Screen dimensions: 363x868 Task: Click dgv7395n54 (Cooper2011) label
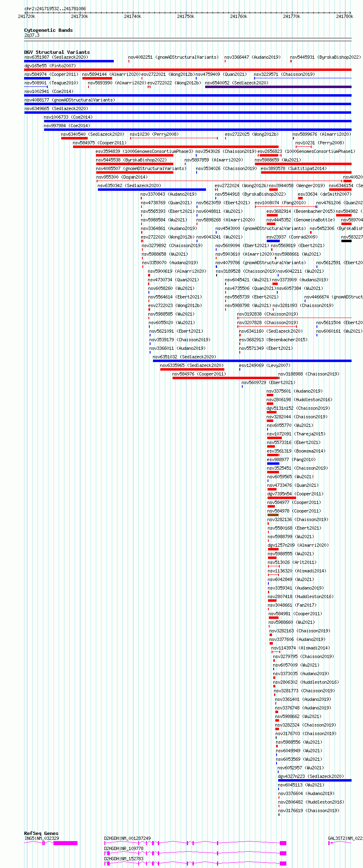[296, 494]
